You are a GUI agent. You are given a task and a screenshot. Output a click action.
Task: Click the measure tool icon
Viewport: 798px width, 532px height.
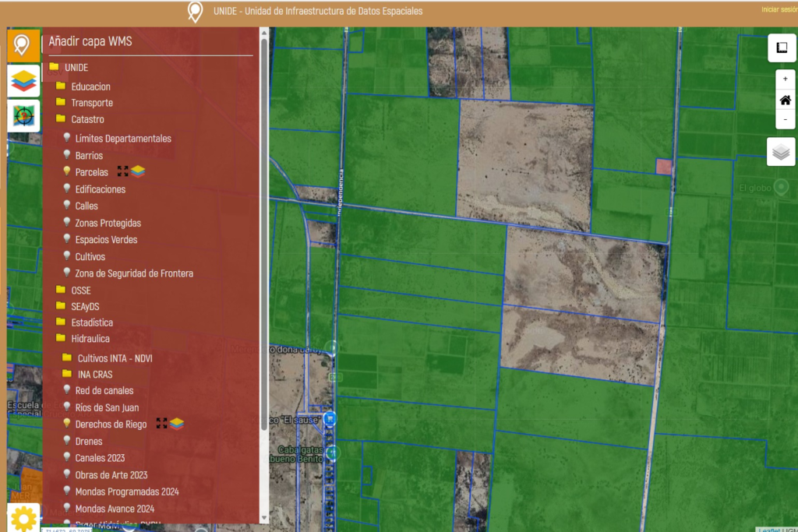coord(781,48)
